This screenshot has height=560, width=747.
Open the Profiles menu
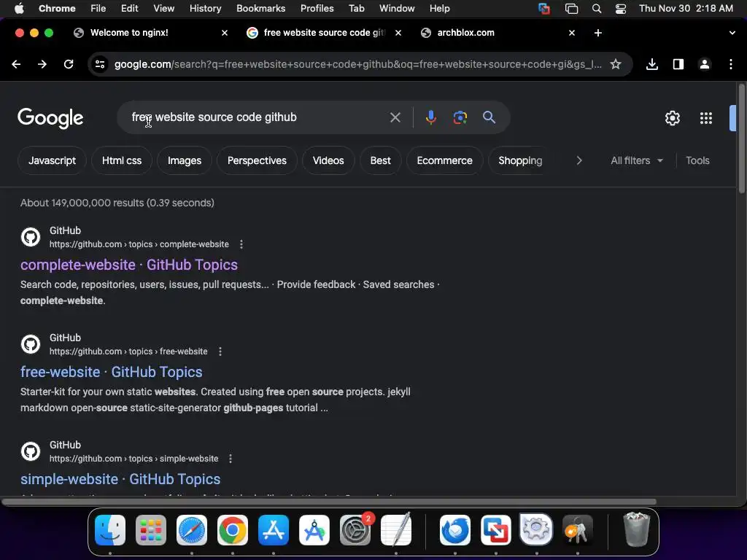[317, 9]
